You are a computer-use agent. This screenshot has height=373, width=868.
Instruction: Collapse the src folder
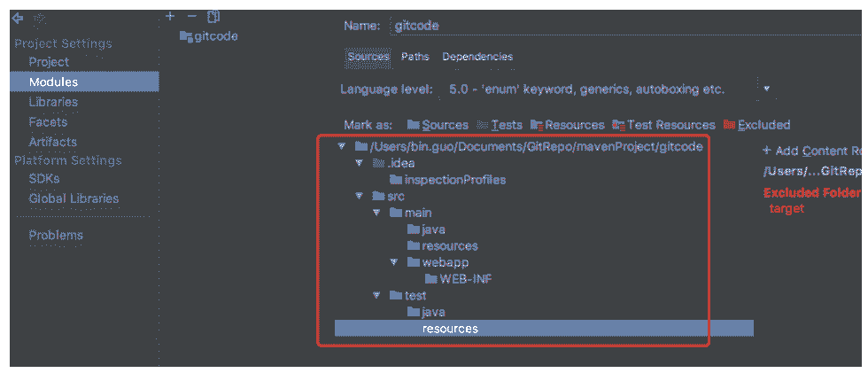pyautogui.click(x=360, y=196)
